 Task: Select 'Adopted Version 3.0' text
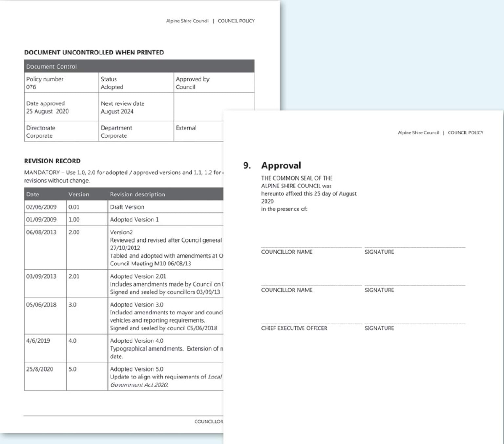click(136, 305)
